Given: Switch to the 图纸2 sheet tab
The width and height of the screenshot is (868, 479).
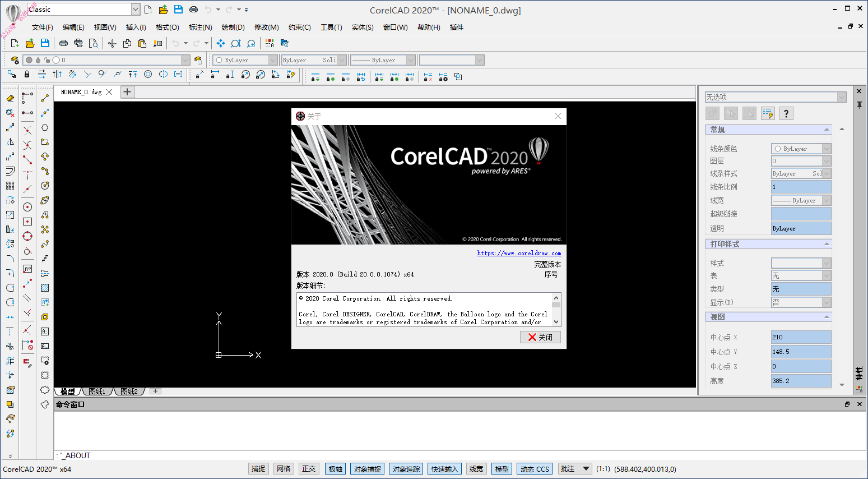Looking at the screenshot, I should (129, 392).
